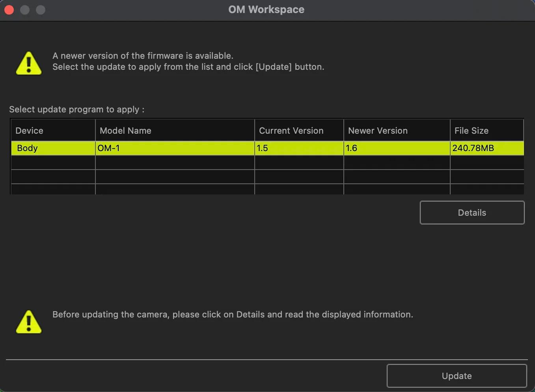This screenshot has height=392, width=535.
Task: Click the newer version 1.6 cell
Action: tap(397, 148)
